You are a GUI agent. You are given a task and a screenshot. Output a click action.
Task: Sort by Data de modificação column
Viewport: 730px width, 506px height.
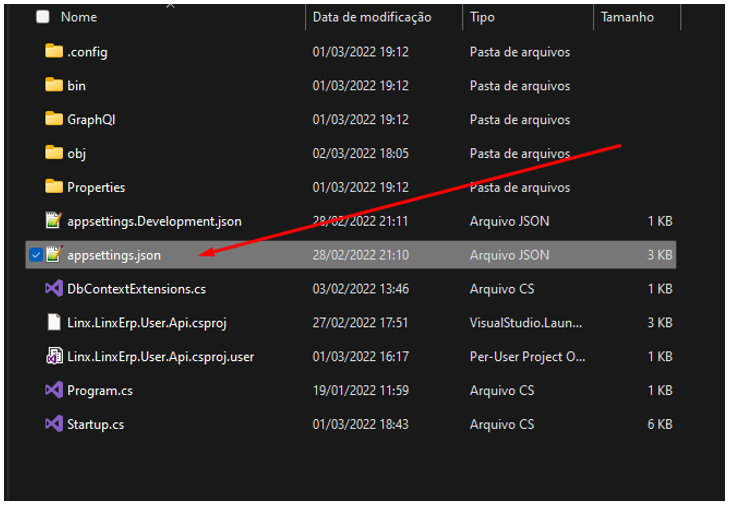coord(372,17)
